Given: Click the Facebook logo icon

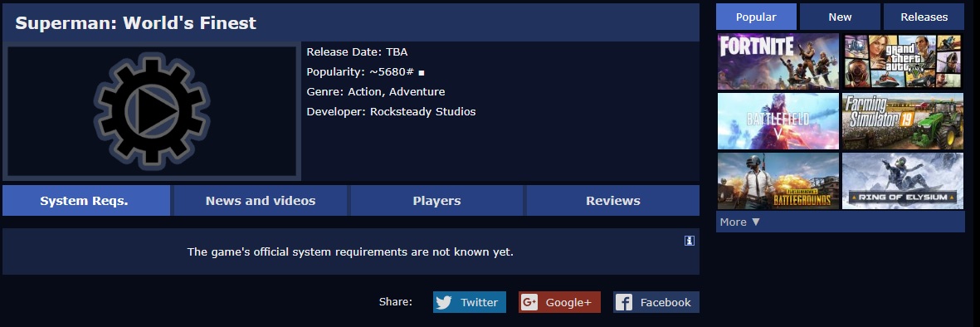Looking at the screenshot, I should [x=624, y=303].
